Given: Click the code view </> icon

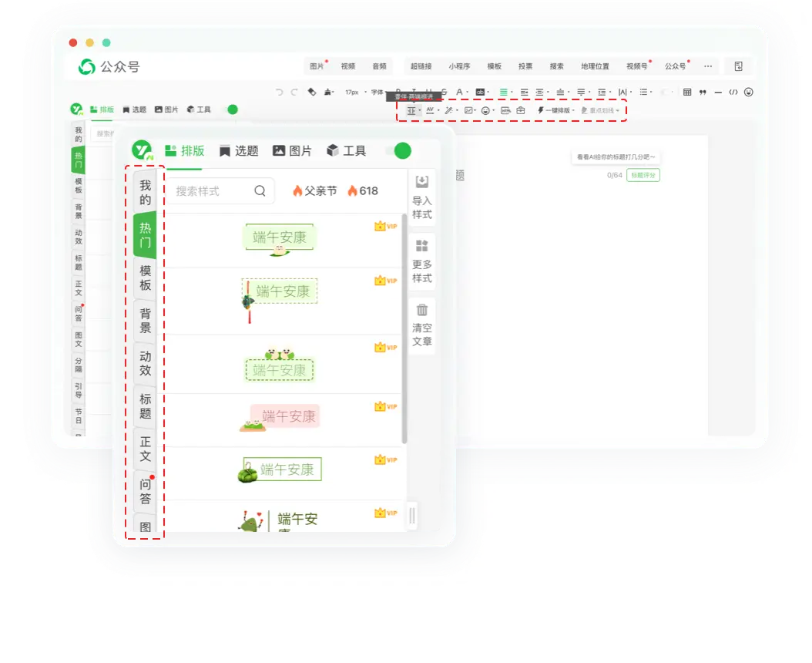Looking at the screenshot, I should click(733, 93).
